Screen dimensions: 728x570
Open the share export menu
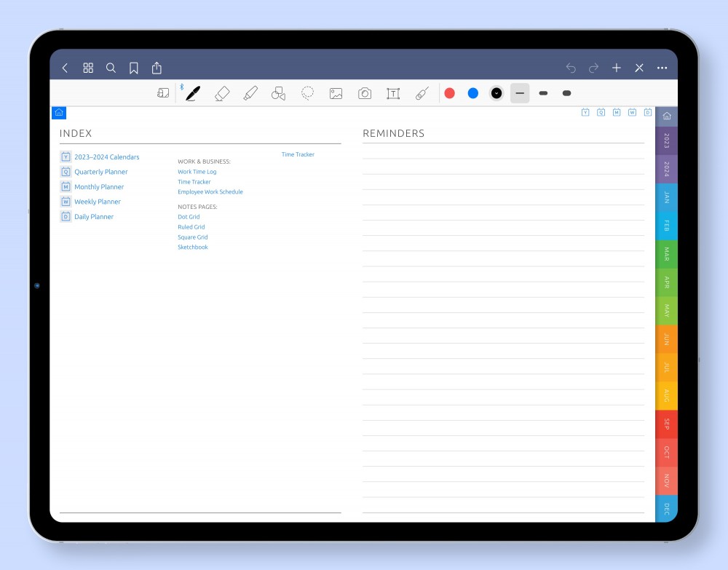(x=157, y=68)
